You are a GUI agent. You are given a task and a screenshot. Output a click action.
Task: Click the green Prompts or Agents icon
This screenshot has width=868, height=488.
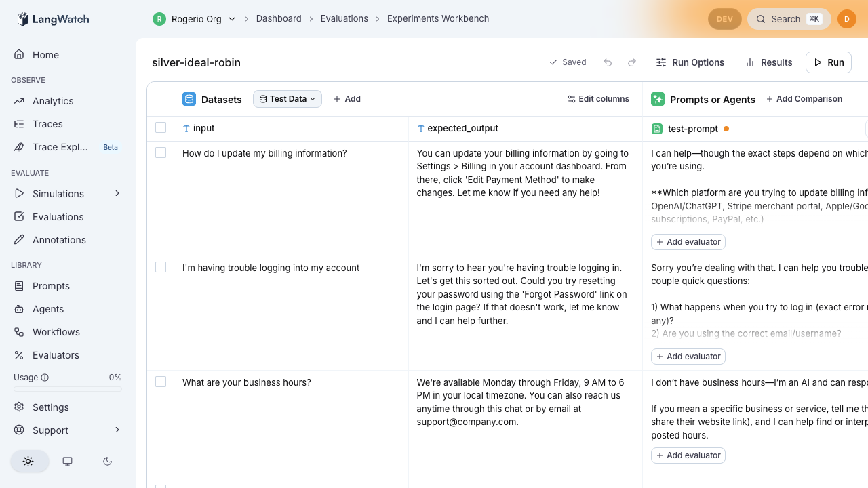pyautogui.click(x=658, y=99)
